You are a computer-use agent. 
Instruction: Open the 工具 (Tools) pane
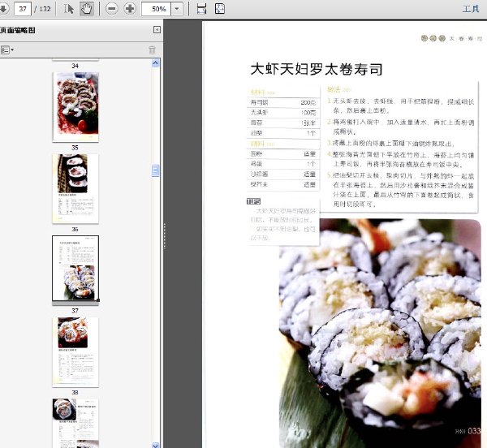tap(471, 9)
